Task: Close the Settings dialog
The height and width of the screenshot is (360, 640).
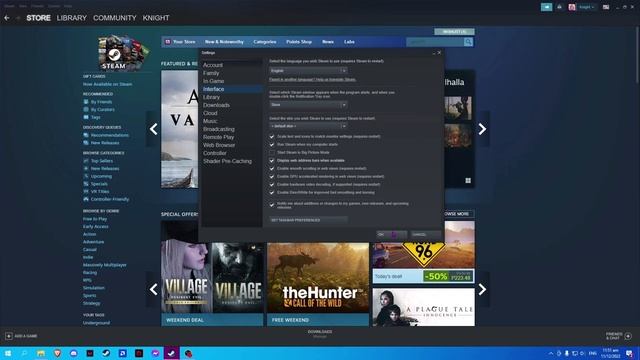Action: (x=439, y=53)
